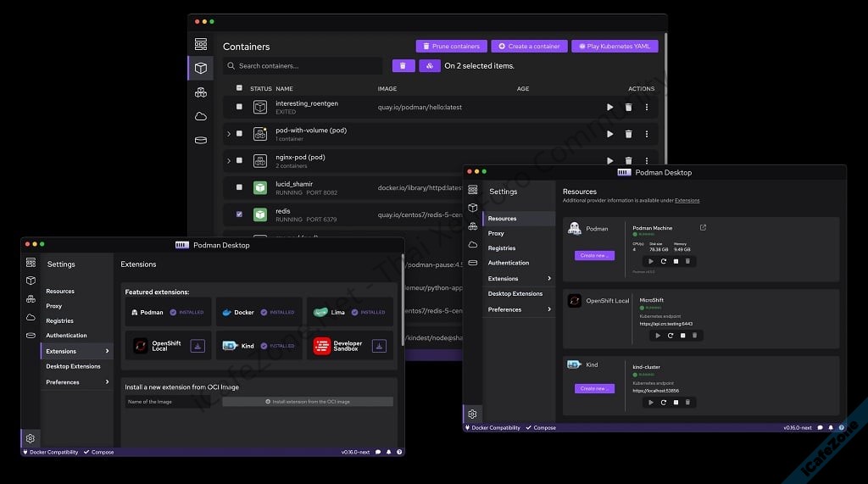Open the Podman Machine external link icon
Viewport: 868px width, 484px height.
[702, 227]
